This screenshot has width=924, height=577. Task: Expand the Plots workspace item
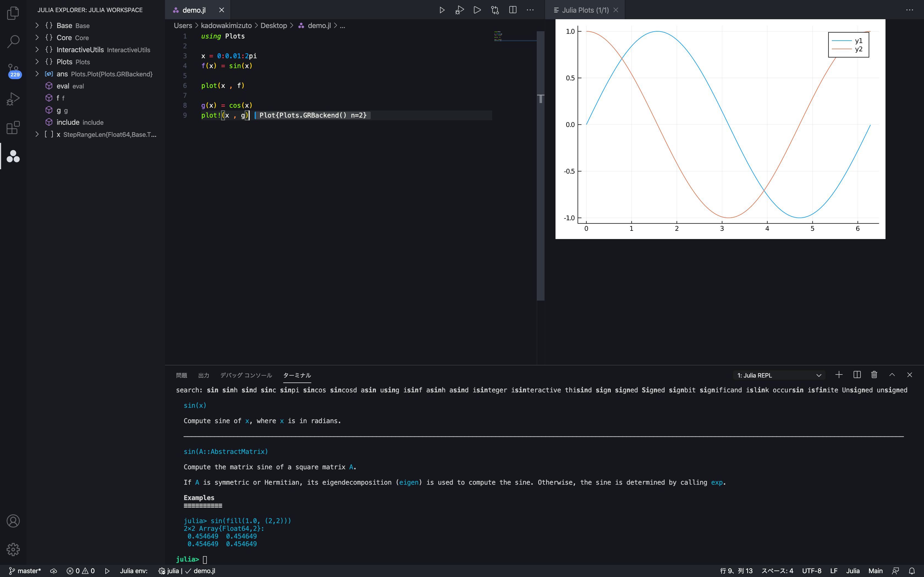37,61
